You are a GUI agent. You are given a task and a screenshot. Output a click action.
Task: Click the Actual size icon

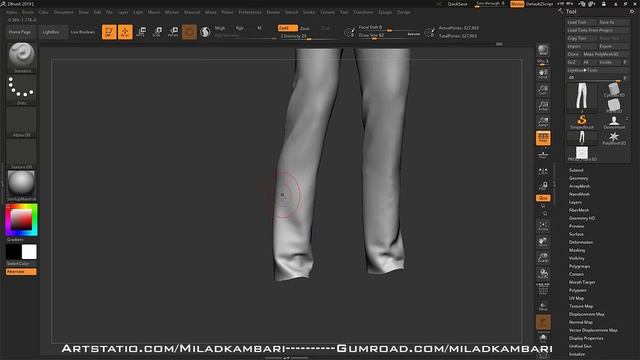pos(543,106)
